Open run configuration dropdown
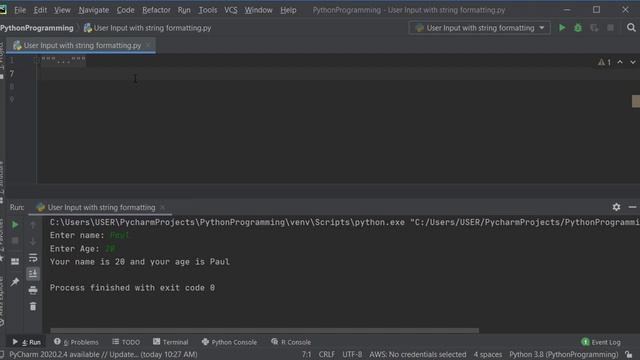Image resolution: width=640 pixels, height=360 pixels. (480, 28)
